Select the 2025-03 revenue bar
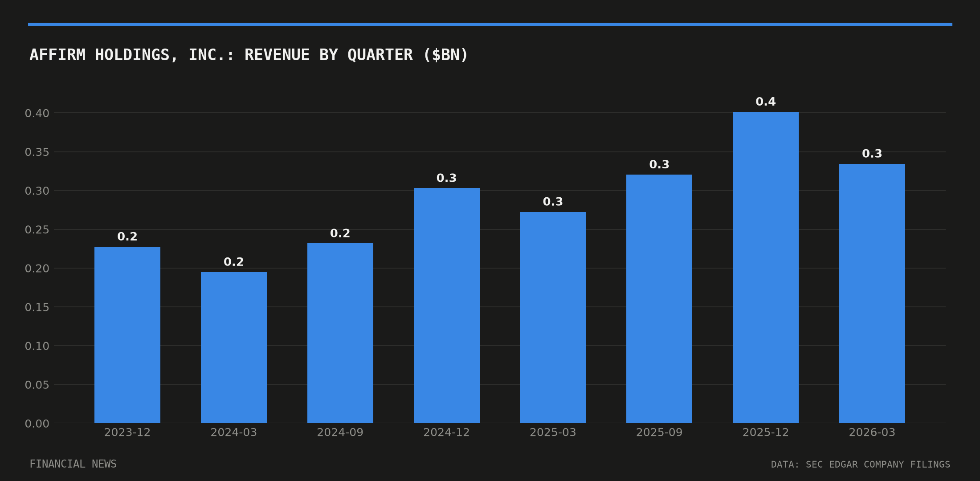Image resolution: width=980 pixels, height=481 pixels. [553, 318]
